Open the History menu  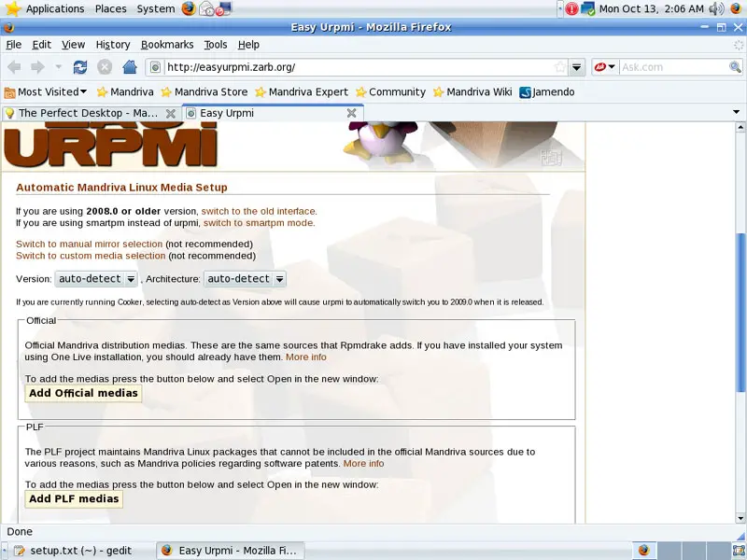click(x=113, y=45)
